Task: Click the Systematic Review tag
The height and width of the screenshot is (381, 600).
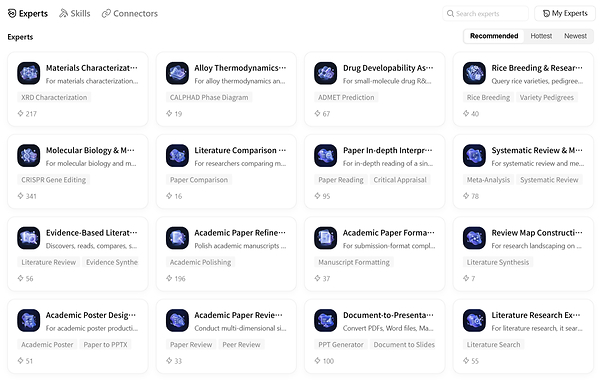Action: click(549, 179)
